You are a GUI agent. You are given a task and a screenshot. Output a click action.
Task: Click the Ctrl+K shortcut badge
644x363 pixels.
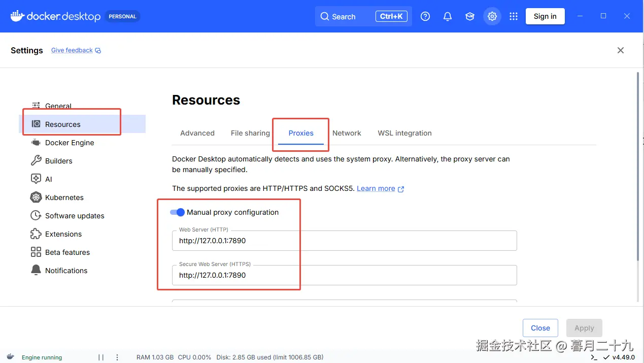point(391,16)
